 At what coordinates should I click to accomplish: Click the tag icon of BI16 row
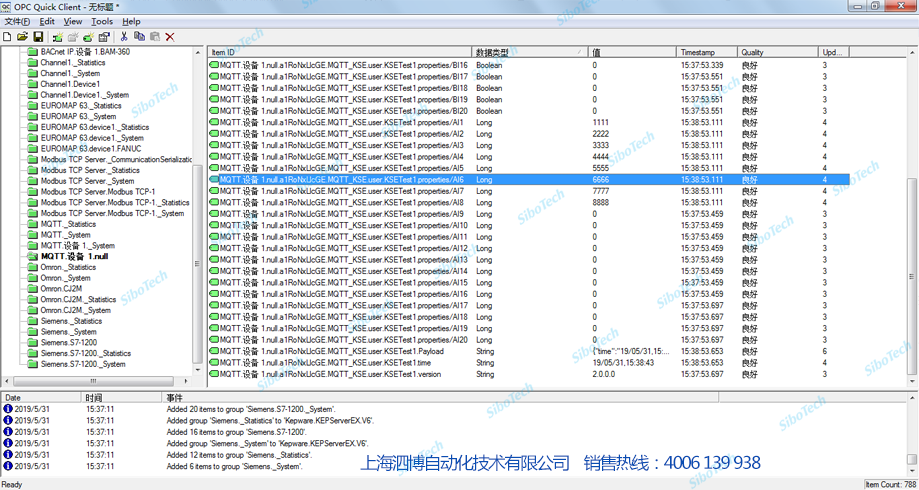tap(214, 65)
